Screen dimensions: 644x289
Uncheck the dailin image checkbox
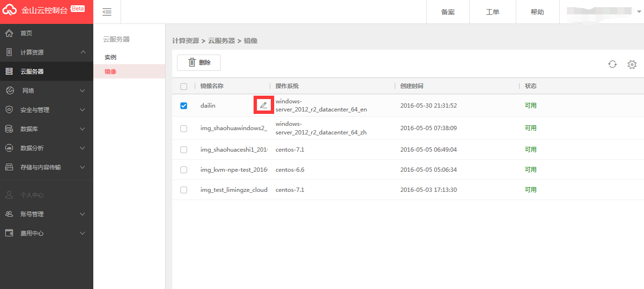[184, 106]
